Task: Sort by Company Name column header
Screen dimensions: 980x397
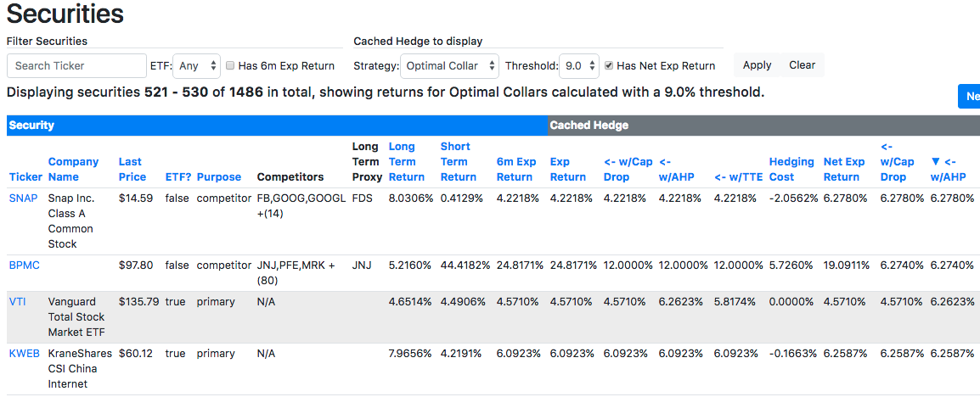Action: pos(73,169)
